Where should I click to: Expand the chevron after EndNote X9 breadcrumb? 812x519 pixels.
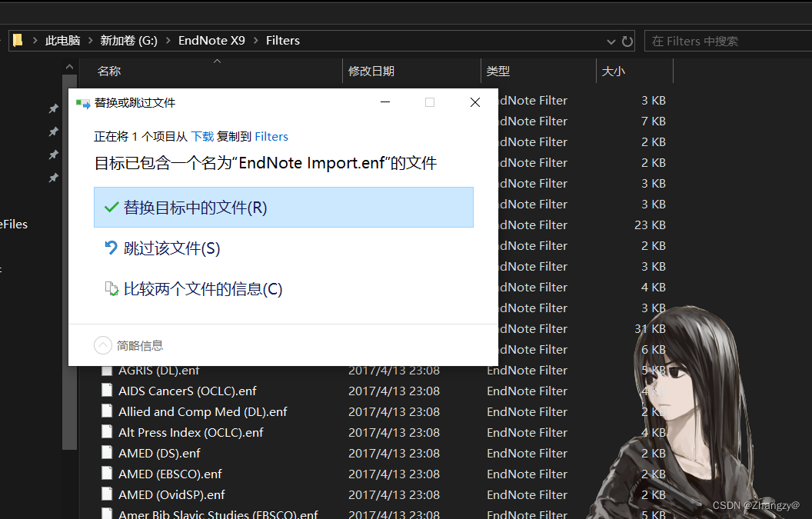point(256,41)
